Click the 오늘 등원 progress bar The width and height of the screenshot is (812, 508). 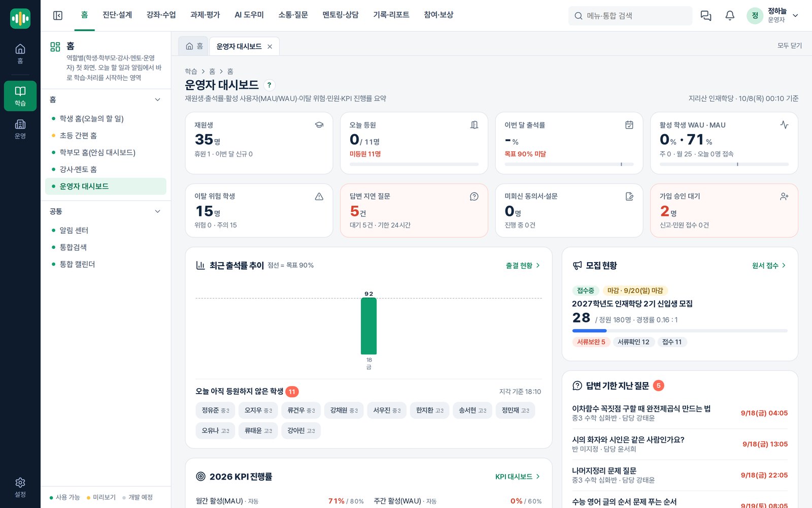point(414,164)
